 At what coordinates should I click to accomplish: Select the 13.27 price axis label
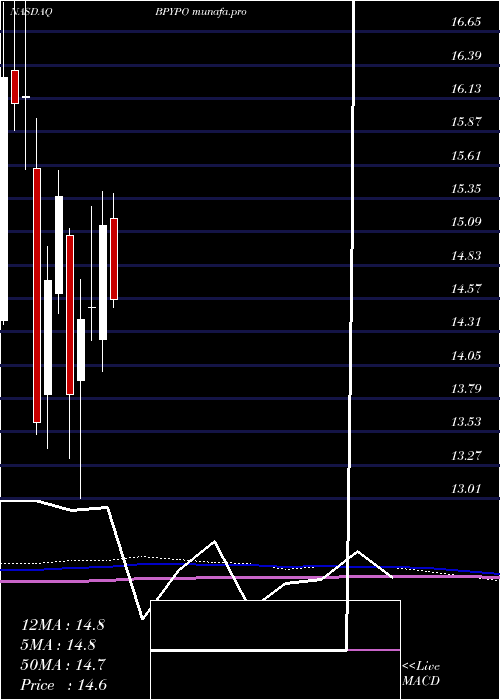(466, 455)
